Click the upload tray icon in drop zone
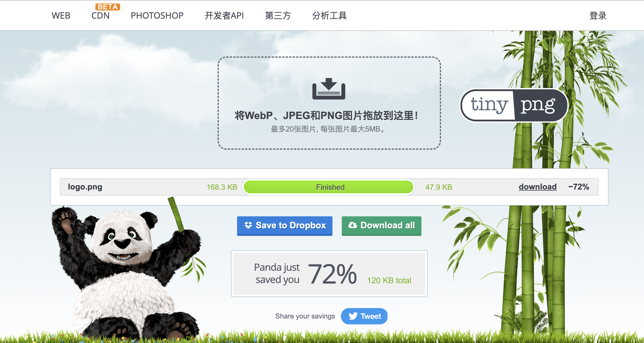644x343 pixels. point(329,89)
